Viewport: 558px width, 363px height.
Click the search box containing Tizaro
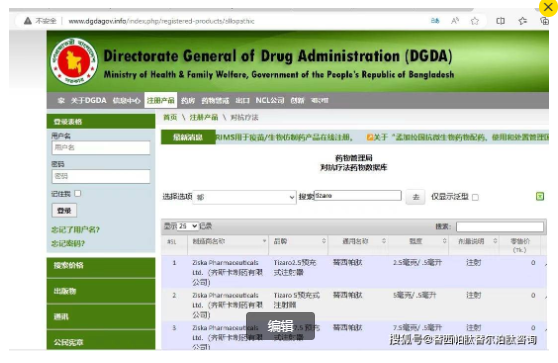358,195
